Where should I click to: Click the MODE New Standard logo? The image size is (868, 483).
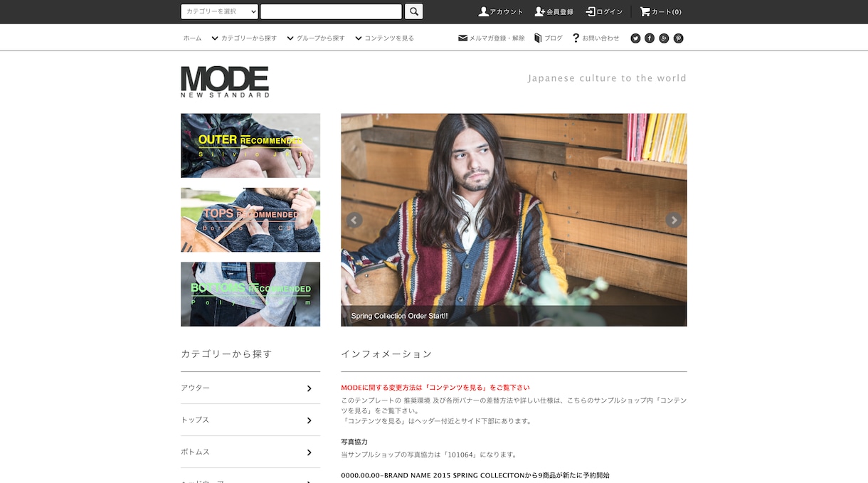click(x=225, y=82)
